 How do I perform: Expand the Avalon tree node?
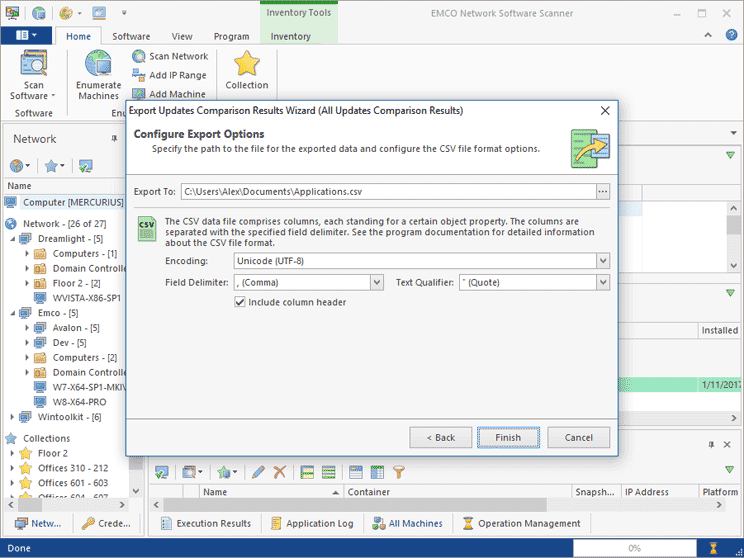click(x=27, y=328)
